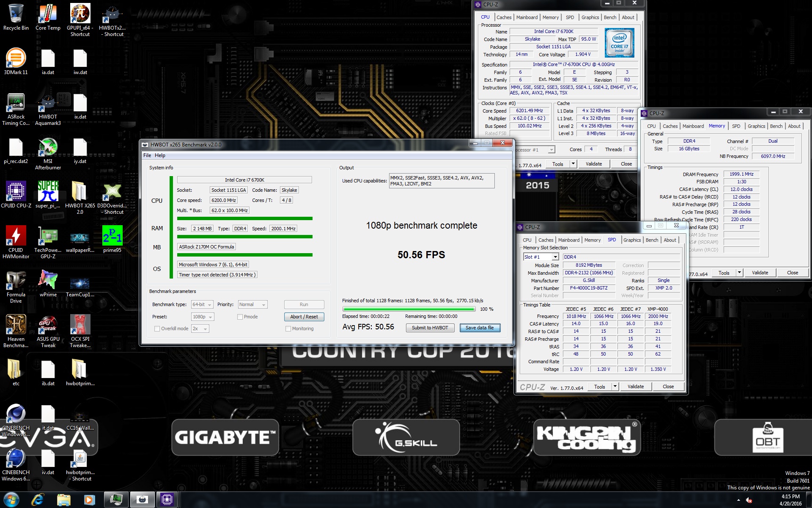Viewport: 812px width, 508px height.
Task: Switch to Caches tab in top CPU-Z
Action: pyautogui.click(x=504, y=17)
